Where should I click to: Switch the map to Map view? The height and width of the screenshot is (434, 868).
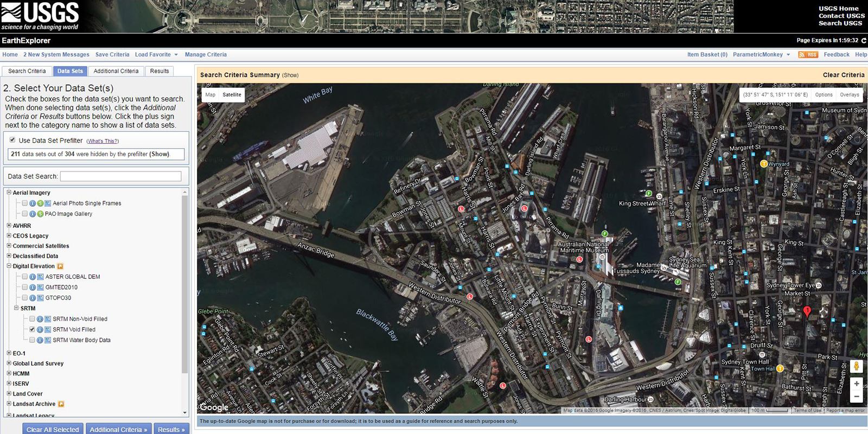pyautogui.click(x=210, y=95)
